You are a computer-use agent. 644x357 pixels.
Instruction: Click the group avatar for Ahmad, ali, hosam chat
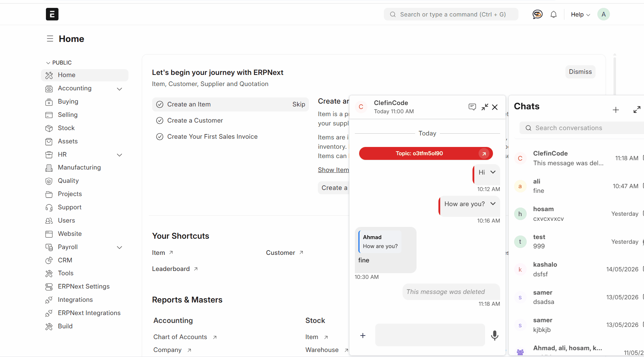coord(520,352)
